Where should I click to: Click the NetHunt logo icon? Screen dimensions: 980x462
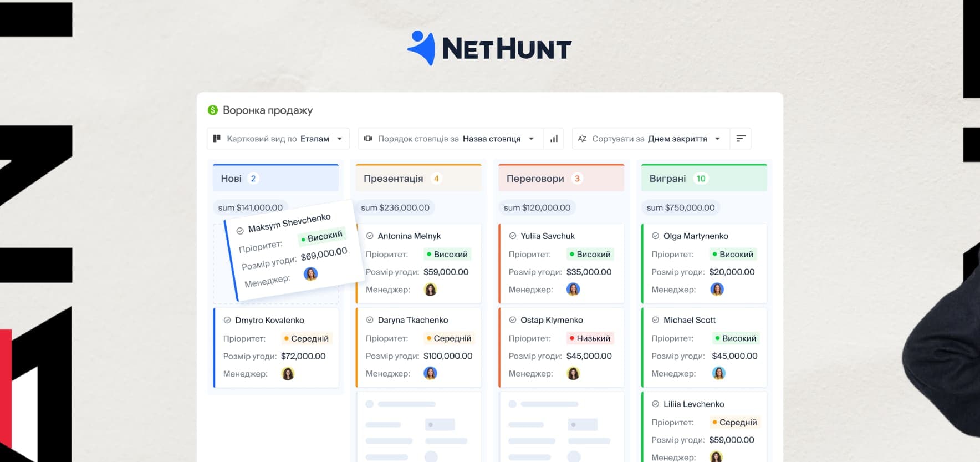pos(422,48)
